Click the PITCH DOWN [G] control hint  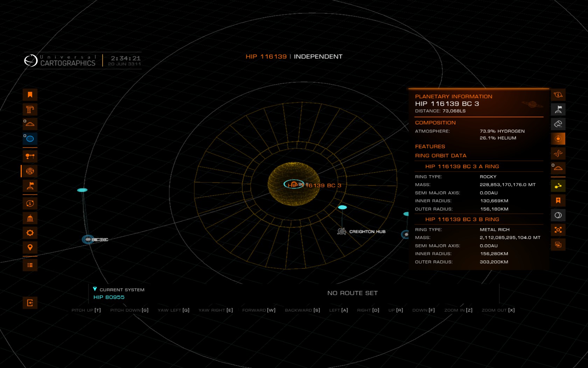[x=129, y=310]
